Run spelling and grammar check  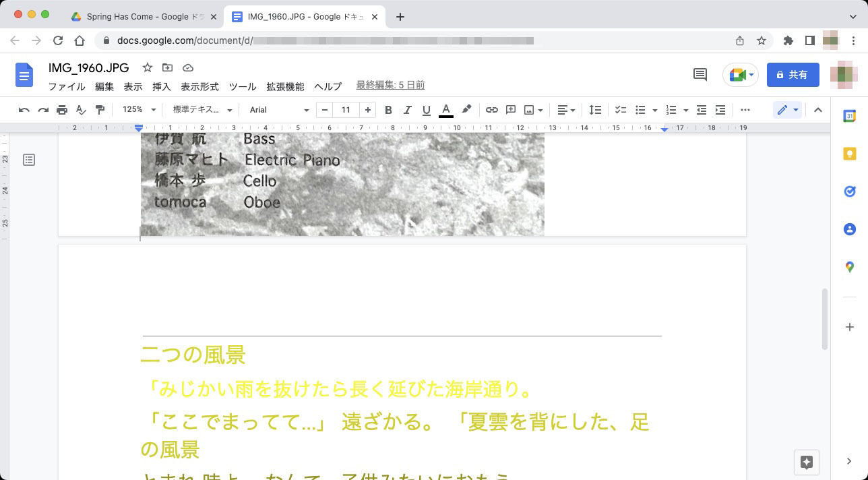[x=80, y=109]
